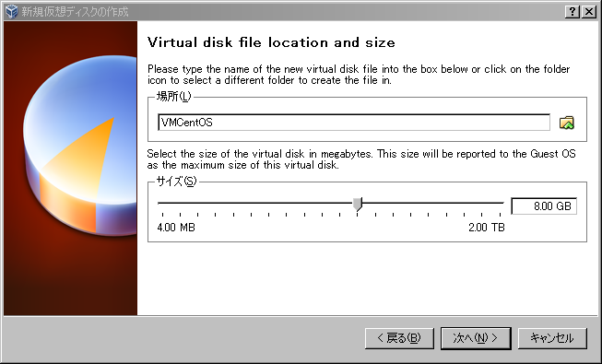Click the VMCentOS disk file name field
The width and height of the screenshot is (602, 364).
tap(354, 123)
